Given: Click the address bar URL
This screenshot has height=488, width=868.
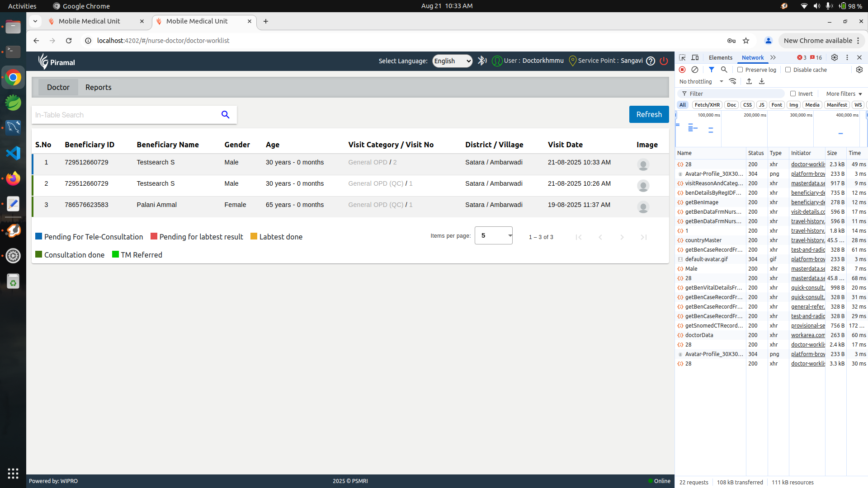Looking at the screenshot, I should (x=163, y=41).
